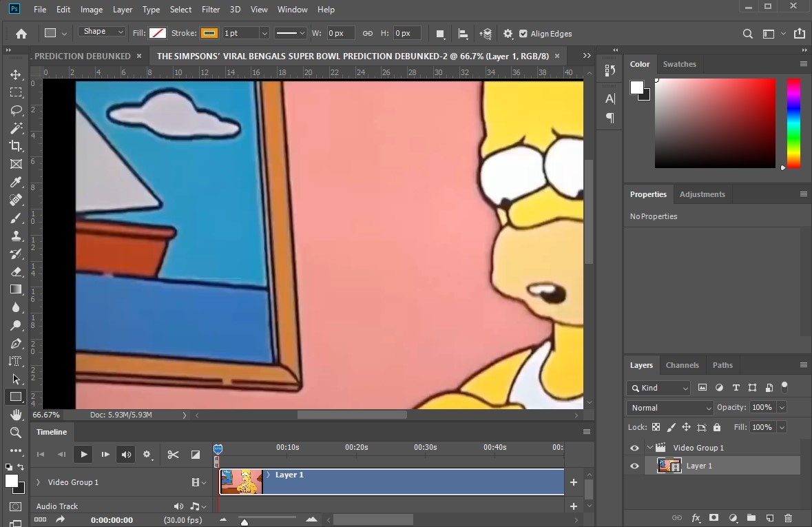
Task: Adjust the hue slider in Color panel
Action: tap(793, 123)
